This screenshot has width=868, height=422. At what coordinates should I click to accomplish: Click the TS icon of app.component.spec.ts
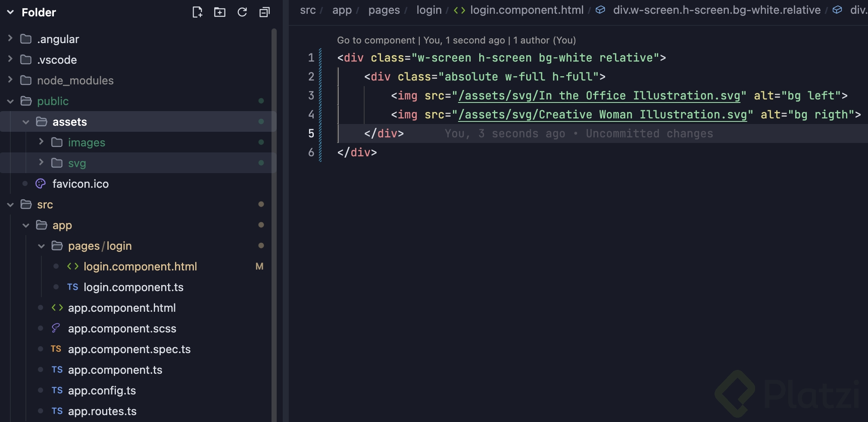point(56,349)
